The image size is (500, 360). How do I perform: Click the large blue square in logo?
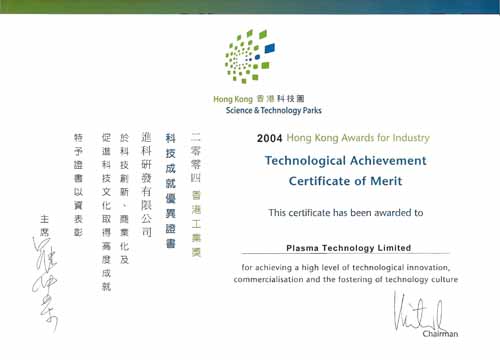tap(270, 48)
